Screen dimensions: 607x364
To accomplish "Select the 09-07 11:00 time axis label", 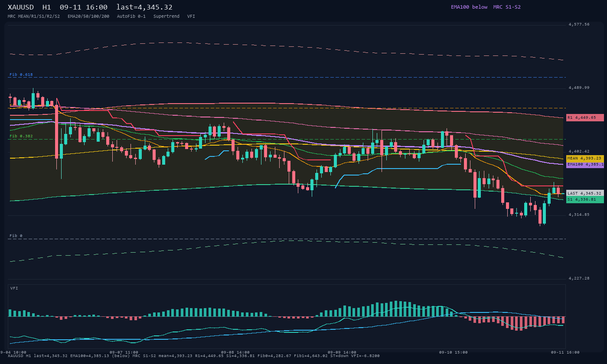I will [124, 352].
